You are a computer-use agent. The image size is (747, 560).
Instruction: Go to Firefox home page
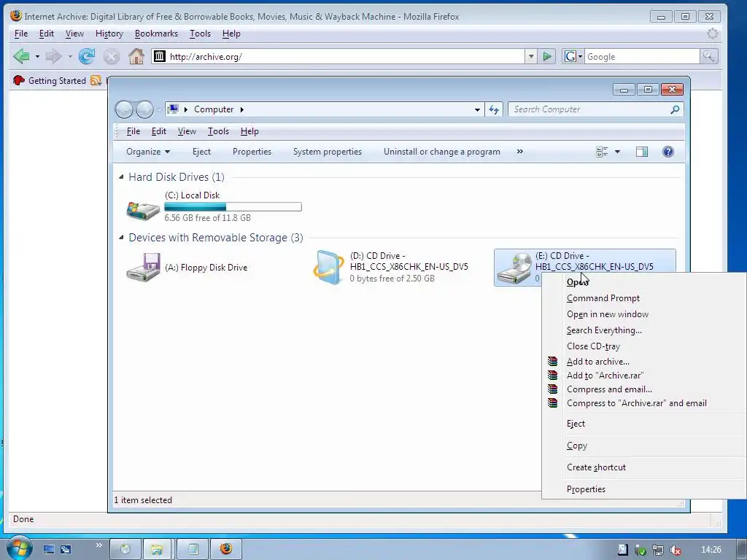point(136,56)
